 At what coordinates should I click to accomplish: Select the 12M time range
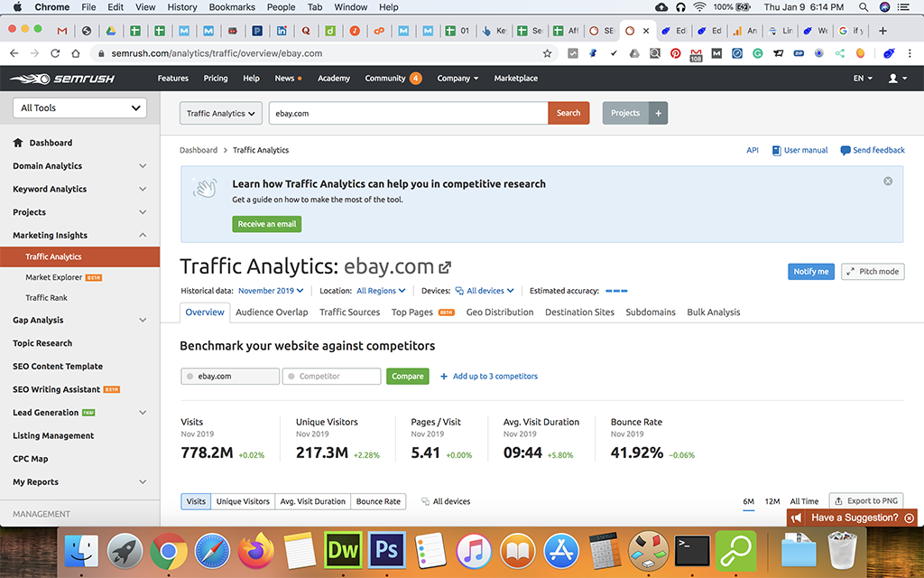point(772,501)
